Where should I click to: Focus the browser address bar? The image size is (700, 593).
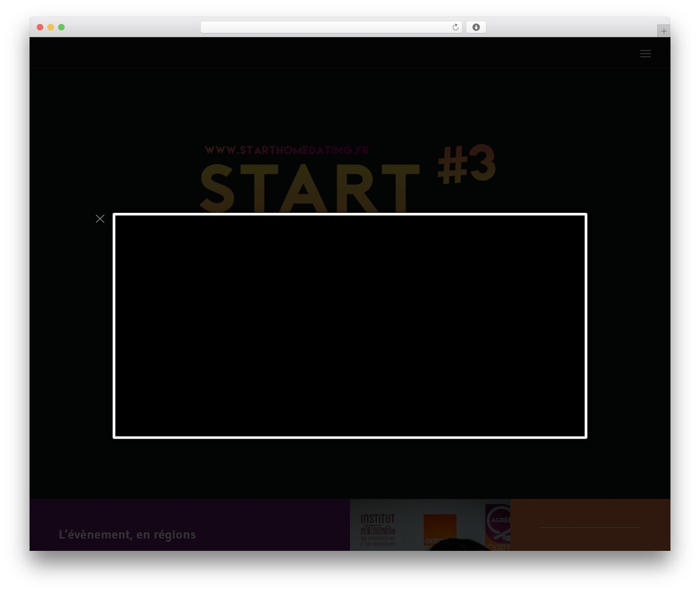click(x=331, y=27)
